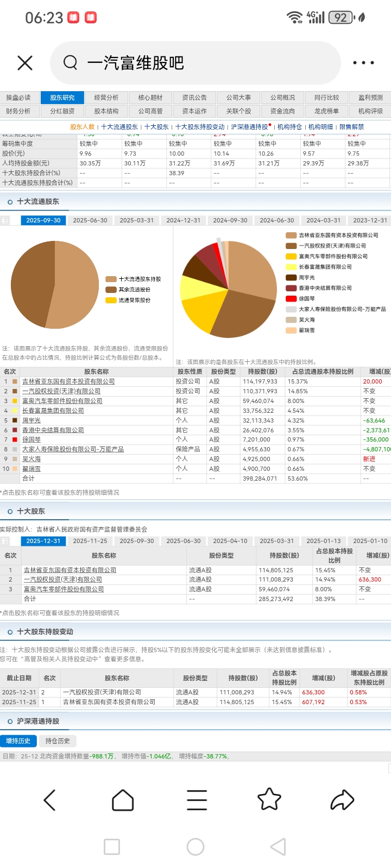Tap the search magnifier icon
This screenshot has width=391, height=868.
click(x=71, y=63)
